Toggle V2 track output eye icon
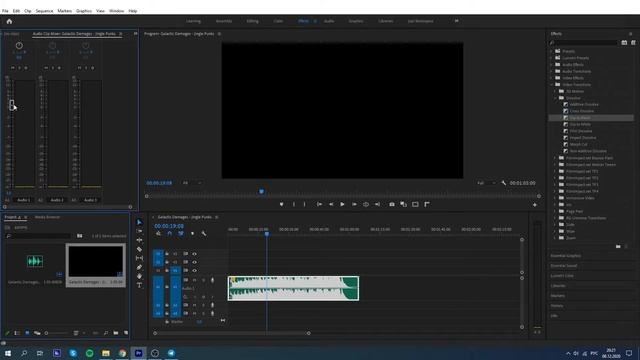The height and width of the screenshot is (360, 640). coord(194,262)
